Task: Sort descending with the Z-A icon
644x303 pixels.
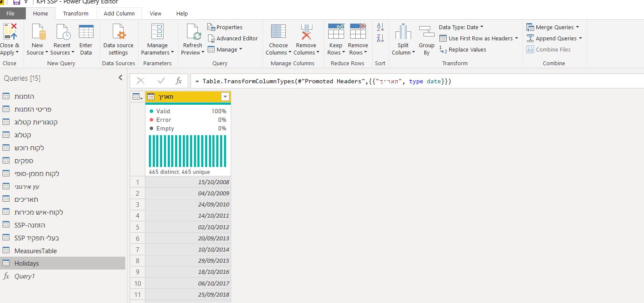Action: (x=380, y=39)
